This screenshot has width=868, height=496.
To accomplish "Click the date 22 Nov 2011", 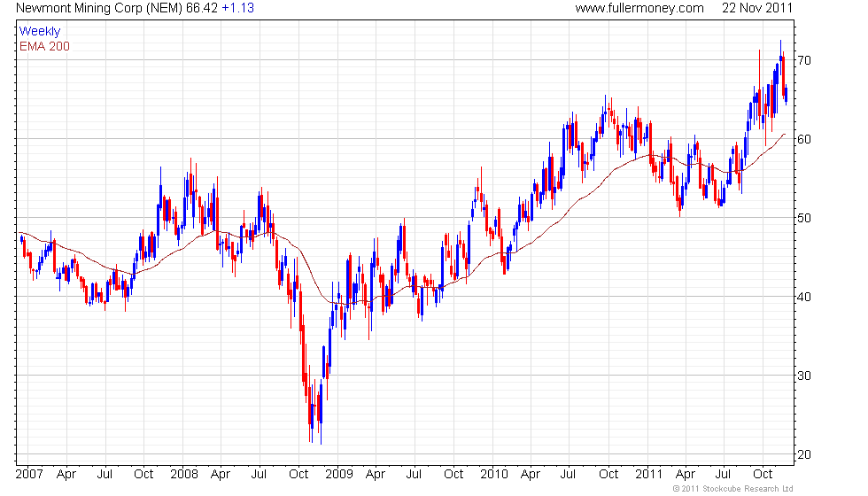I will pos(757,8).
